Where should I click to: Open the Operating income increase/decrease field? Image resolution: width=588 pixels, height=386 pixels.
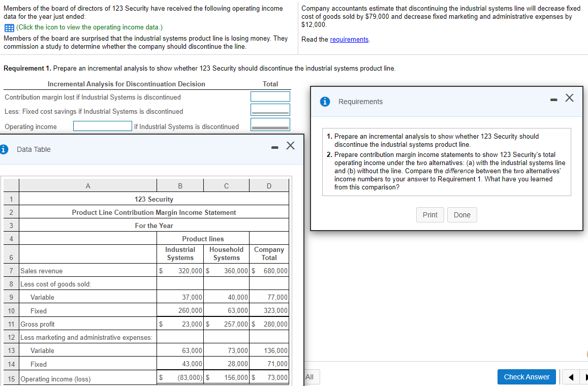pos(103,126)
